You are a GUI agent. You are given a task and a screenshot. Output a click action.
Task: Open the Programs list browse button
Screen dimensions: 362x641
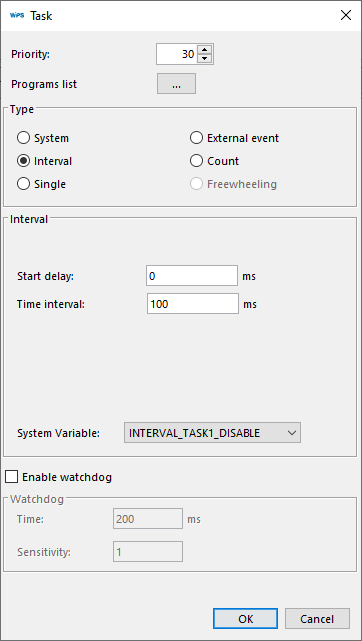point(177,84)
